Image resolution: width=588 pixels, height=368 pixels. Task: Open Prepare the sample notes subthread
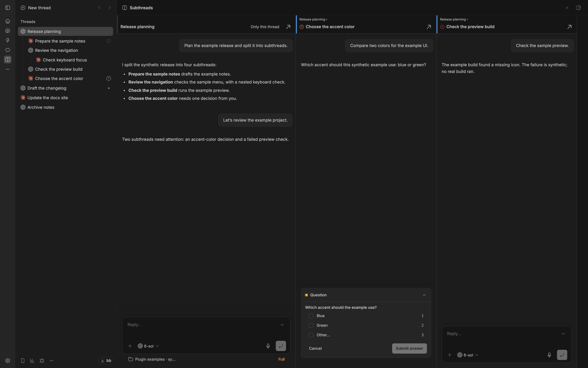coord(65,41)
